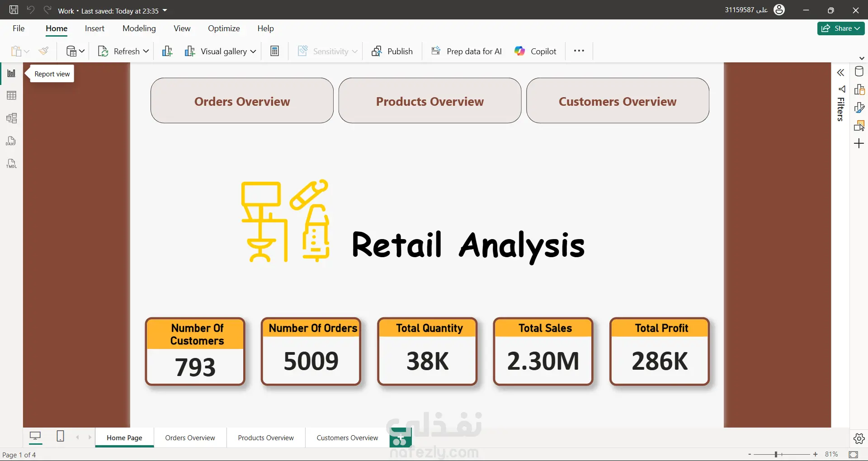Viewport: 868px width, 461px height.
Task: Click the zoom slider handle
Action: pyautogui.click(x=776, y=454)
